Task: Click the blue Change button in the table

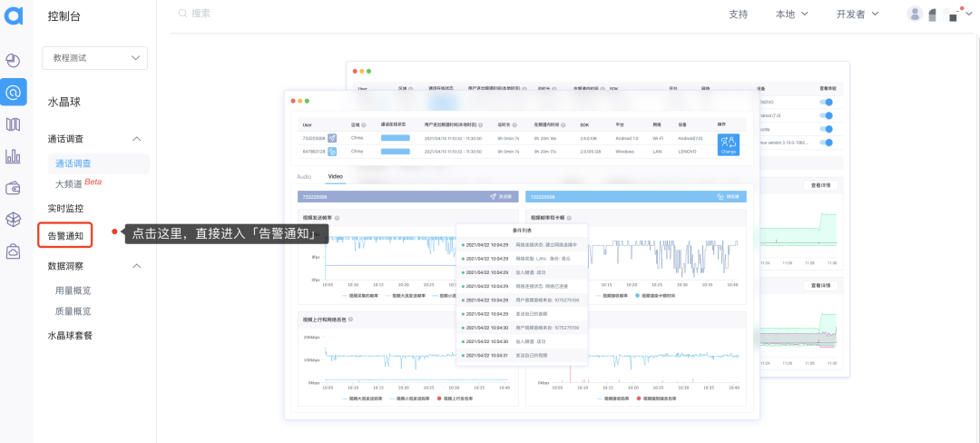Action: (x=728, y=144)
